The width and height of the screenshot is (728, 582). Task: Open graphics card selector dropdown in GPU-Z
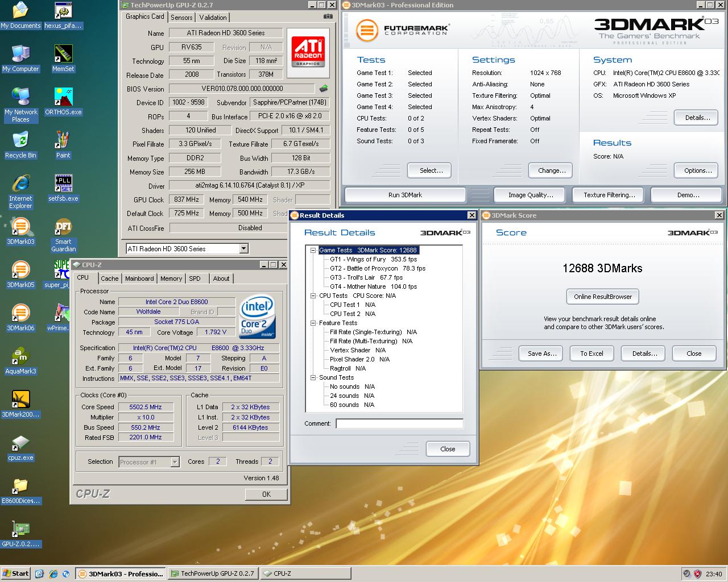244,248
